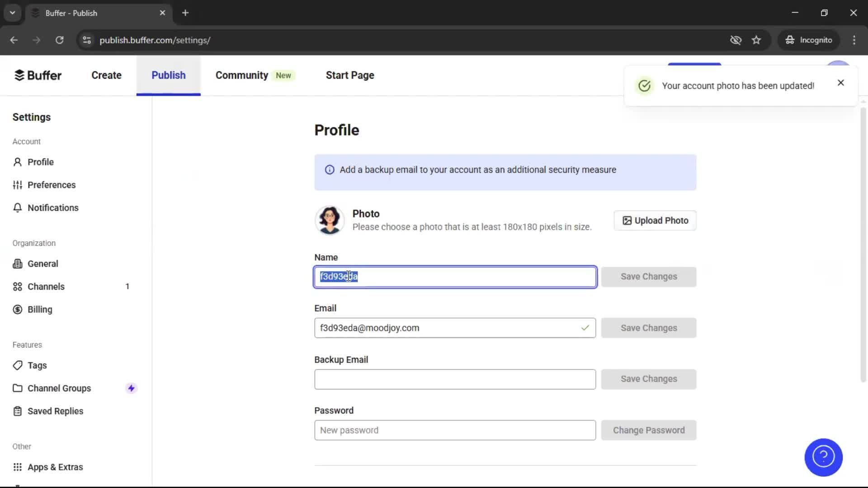Screen dimensions: 868x488
Task: Click the Upload Photo button
Action: pos(655,221)
